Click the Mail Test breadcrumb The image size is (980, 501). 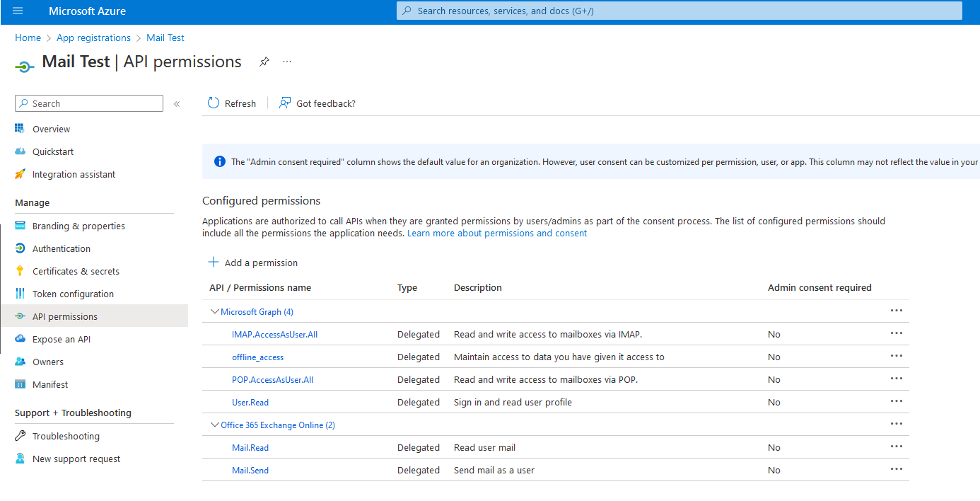point(165,38)
